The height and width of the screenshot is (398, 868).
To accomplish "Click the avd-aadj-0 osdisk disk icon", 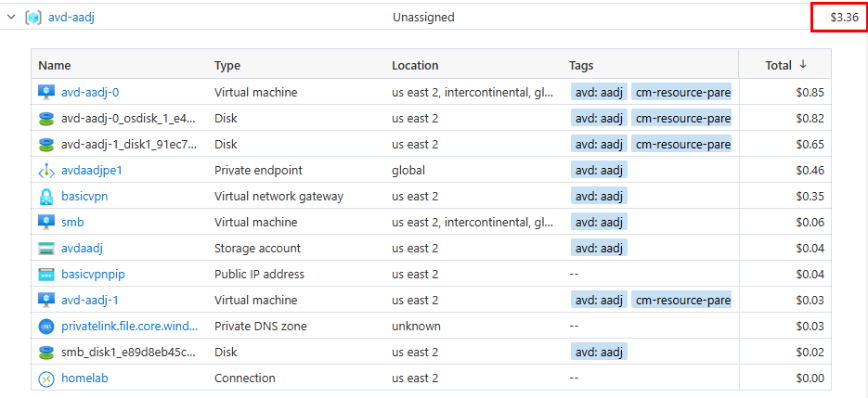I will click(x=46, y=118).
